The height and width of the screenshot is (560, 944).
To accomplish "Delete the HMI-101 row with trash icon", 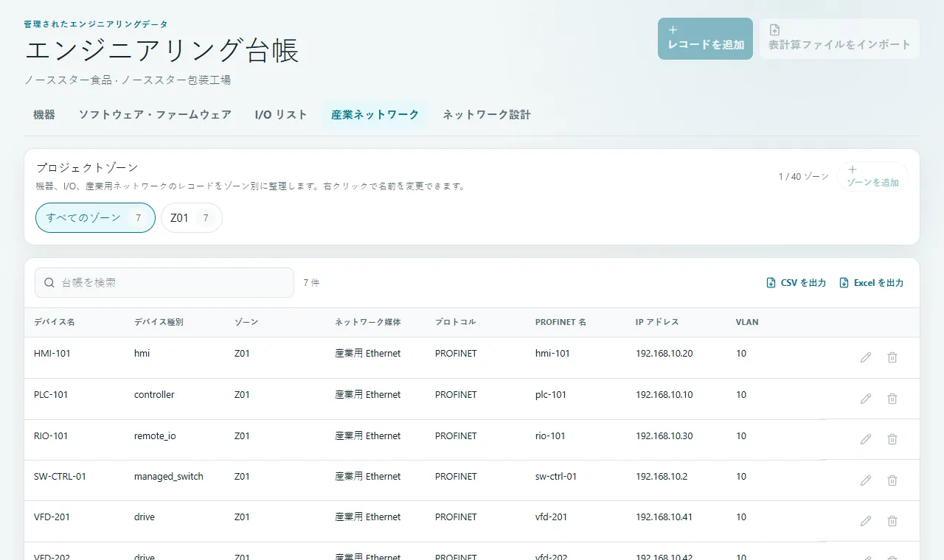I will pos(892,357).
